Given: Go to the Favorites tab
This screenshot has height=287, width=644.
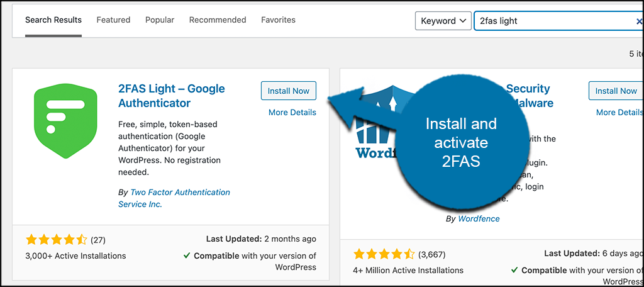Looking at the screenshot, I should [278, 20].
